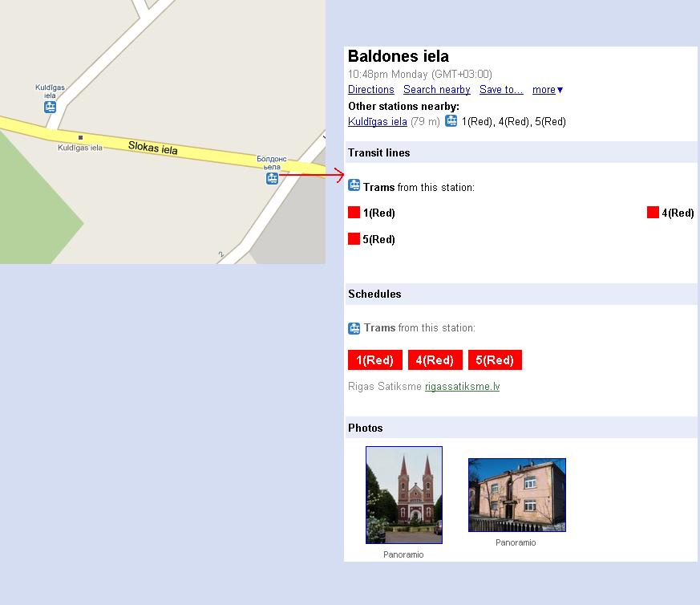Open the church Panoramio photo thumbnail

point(404,495)
